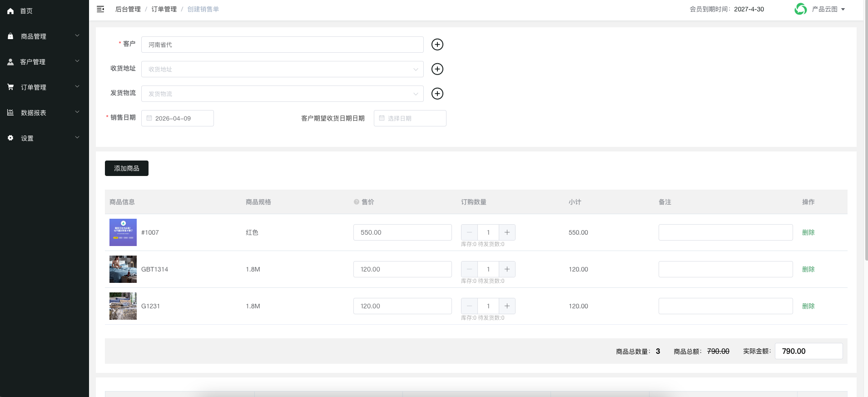Increase quantity for product G1231
This screenshot has width=868, height=397.
click(x=507, y=306)
